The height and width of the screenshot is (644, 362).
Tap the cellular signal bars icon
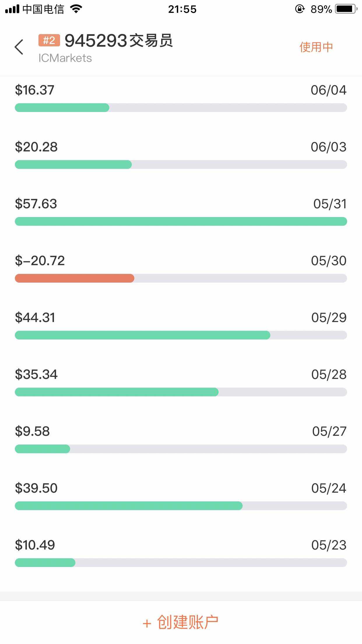[x=12, y=9]
